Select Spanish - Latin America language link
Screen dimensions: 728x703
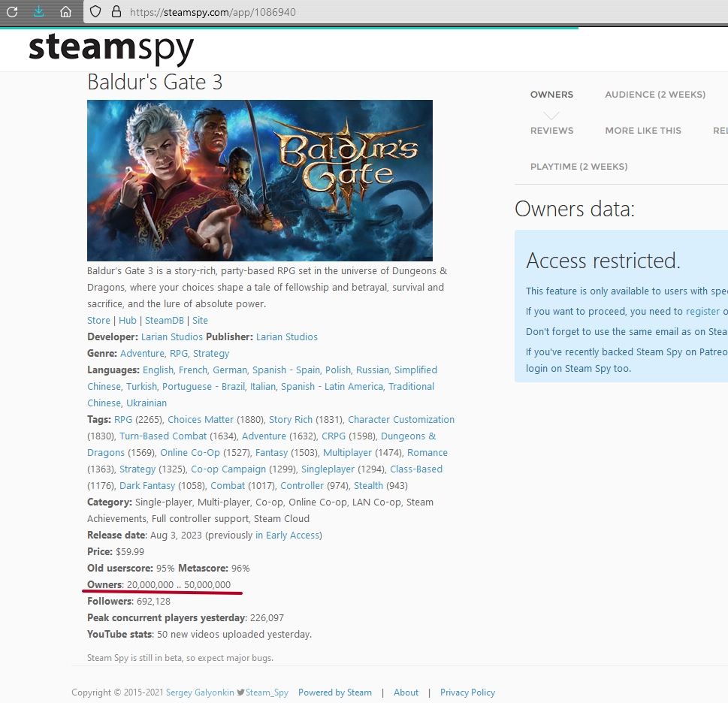(x=332, y=387)
